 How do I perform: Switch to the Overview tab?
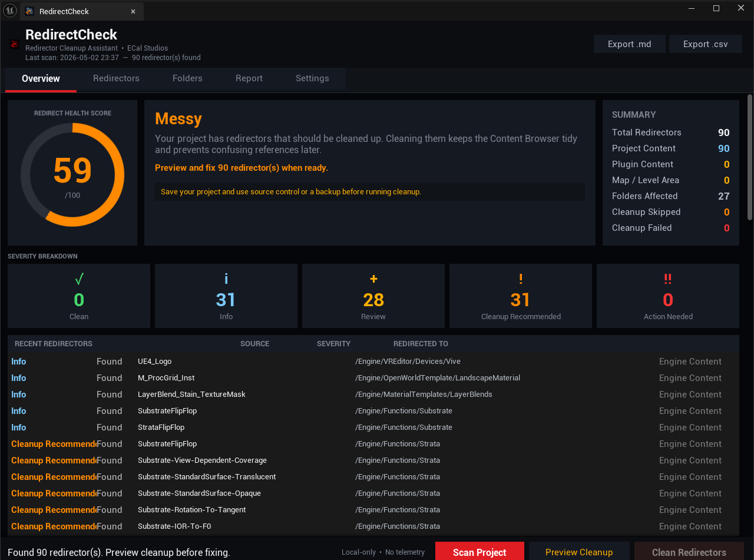pos(41,78)
